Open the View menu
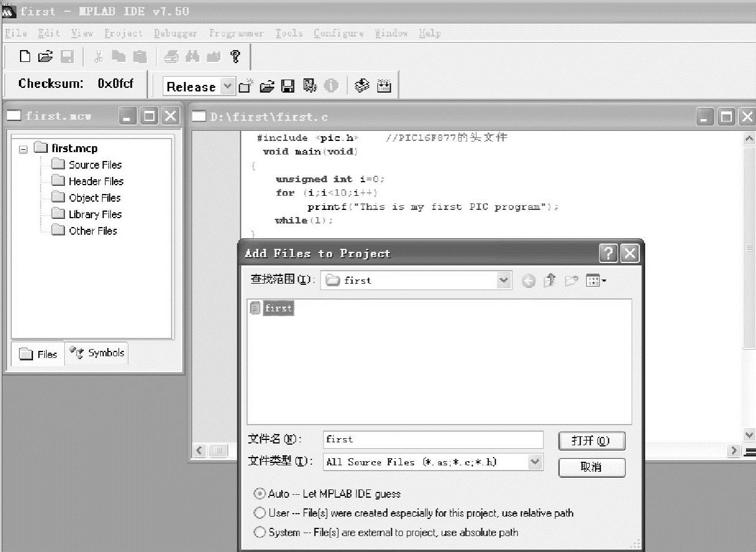This screenshot has width=756, height=552. pos(82,33)
